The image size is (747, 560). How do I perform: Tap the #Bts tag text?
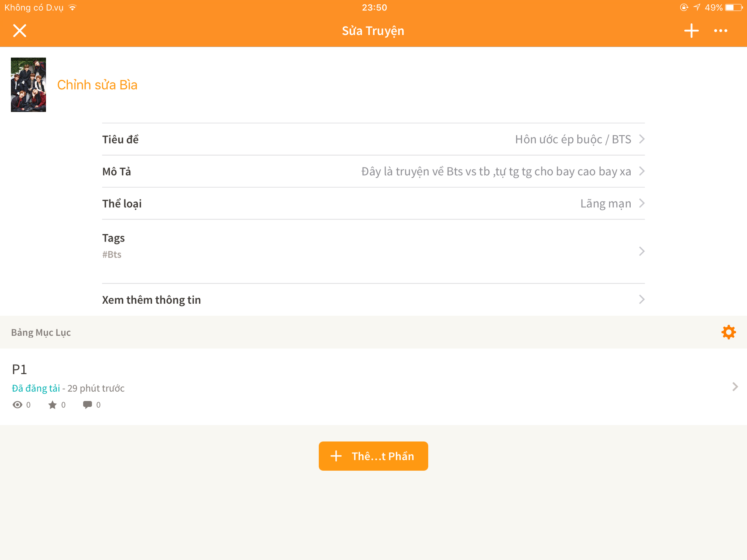(x=112, y=255)
